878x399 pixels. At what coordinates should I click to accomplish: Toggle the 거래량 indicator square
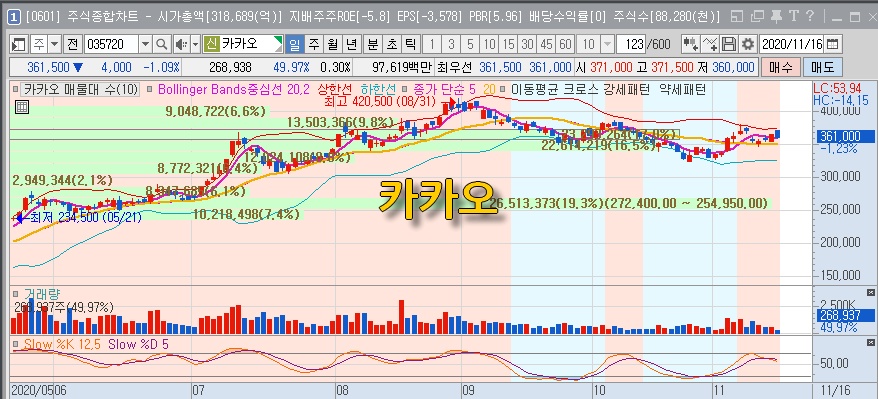[x=16, y=293]
